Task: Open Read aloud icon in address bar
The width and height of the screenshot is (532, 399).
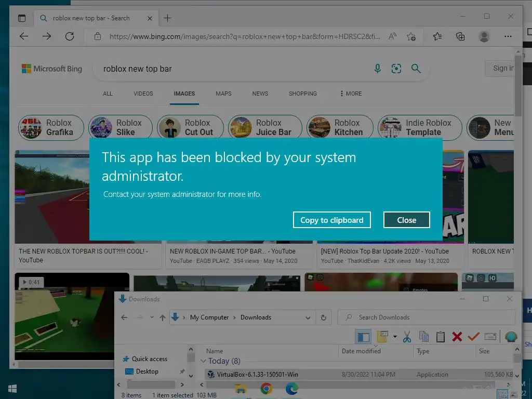Action: tap(393, 36)
